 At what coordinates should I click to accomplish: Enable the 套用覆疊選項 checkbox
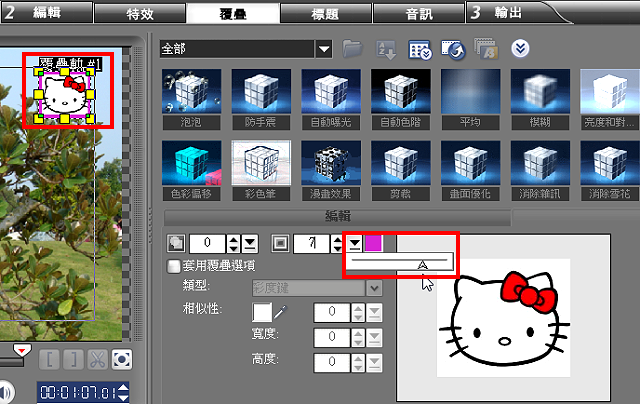click(x=174, y=266)
